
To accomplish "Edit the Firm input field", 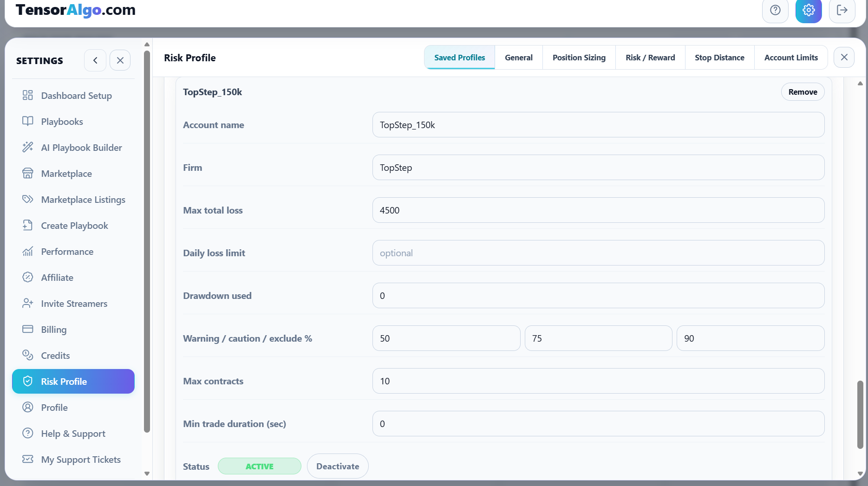I will point(598,168).
